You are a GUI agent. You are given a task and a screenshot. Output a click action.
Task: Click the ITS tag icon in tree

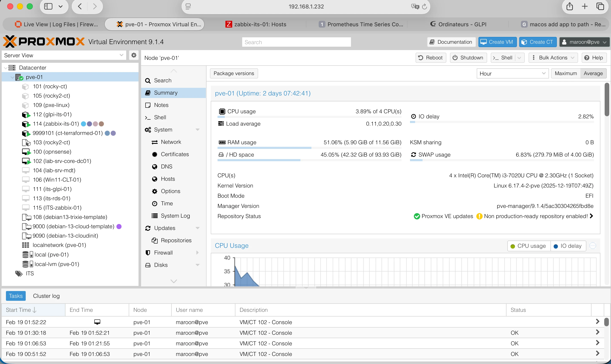coord(19,273)
